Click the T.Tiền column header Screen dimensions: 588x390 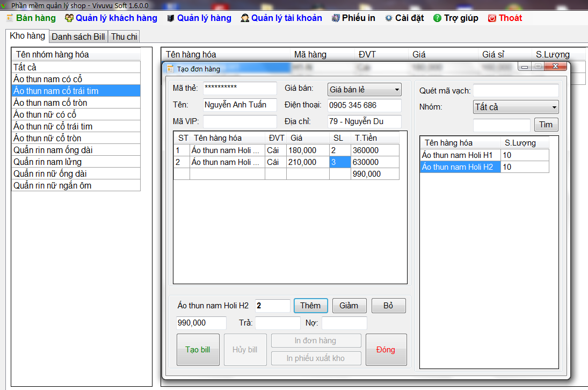pyautogui.click(x=375, y=138)
